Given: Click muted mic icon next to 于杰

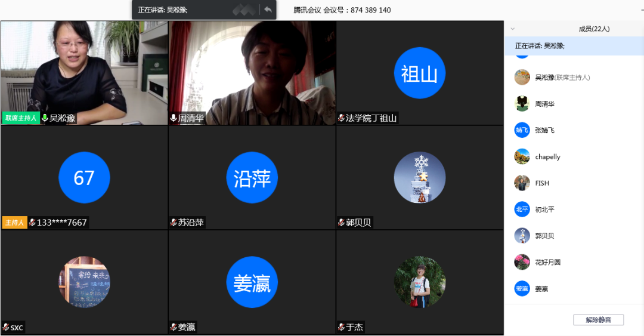Looking at the screenshot, I should click(341, 327).
